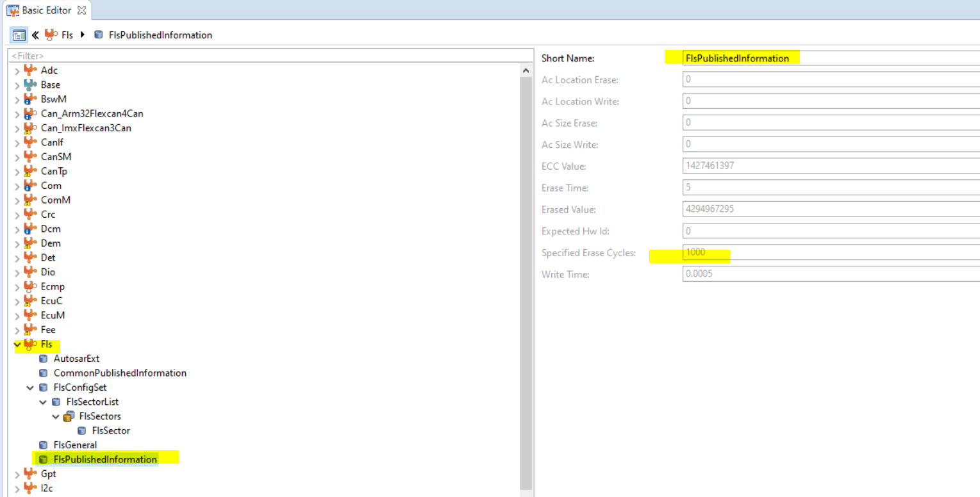980x497 pixels.
Task: Collapse the FlsSectors node
Action: tap(56, 416)
